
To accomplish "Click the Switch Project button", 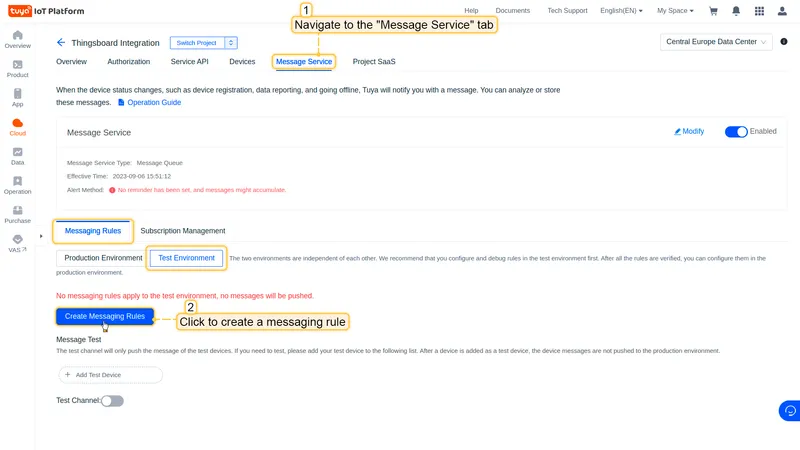I will pos(197,43).
